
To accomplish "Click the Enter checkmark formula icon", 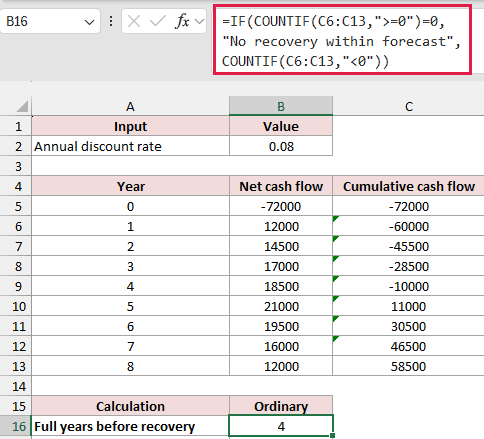I will [x=157, y=22].
